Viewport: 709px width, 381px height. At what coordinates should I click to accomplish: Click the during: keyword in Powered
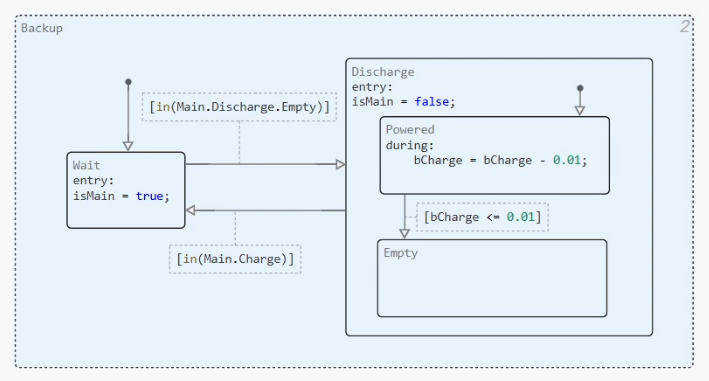pos(410,146)
